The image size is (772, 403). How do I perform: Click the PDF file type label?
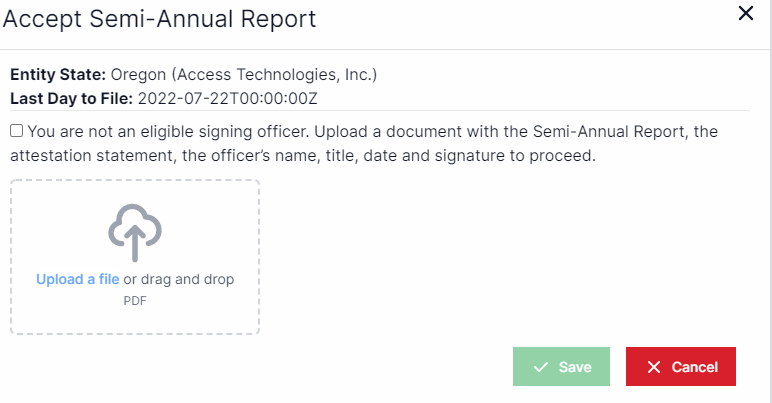[135, 299]
